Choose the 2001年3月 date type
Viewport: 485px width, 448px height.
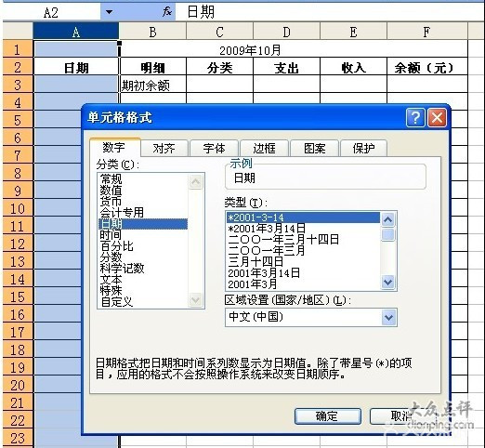pyautogui.click(x=303, y=284)
